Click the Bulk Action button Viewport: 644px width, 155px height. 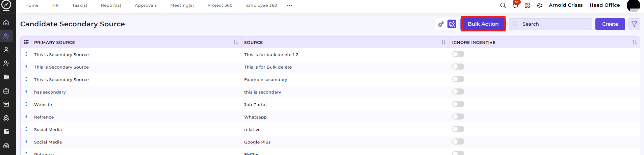pos(483,24)
